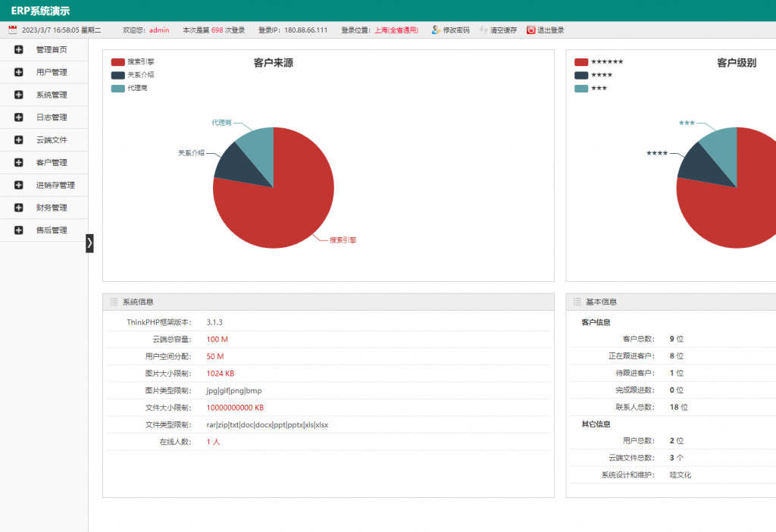Expand the 财务管理 plus icon
Screen dimensions: 776x532
(19, 208)
